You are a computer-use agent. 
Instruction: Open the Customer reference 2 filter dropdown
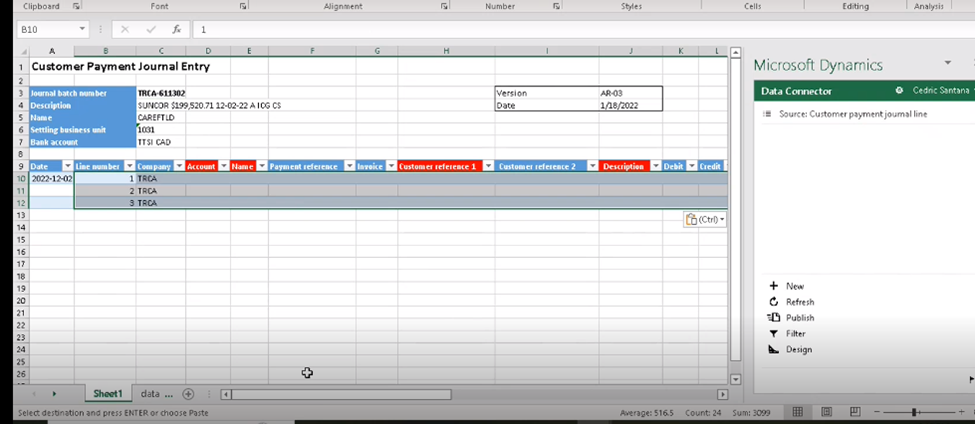tap(593, 166)
